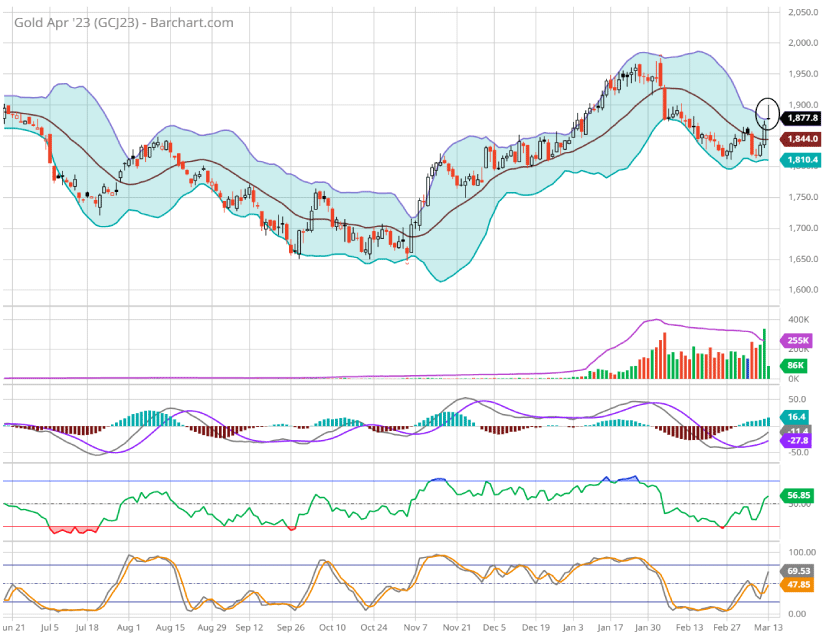This screenshot has width=825, height=637.
Task: Click the circled candlestick at chart's right edge
Action: click(x=768, y=110)
